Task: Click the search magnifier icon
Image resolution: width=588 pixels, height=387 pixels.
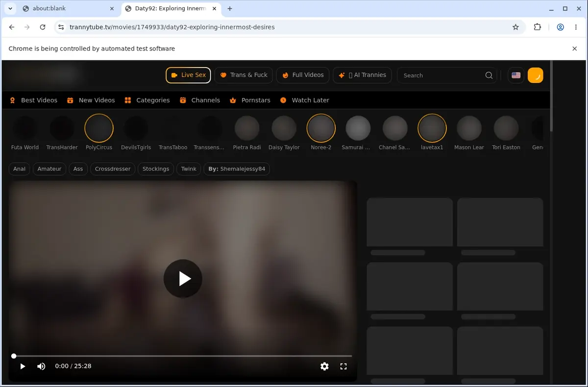Action: (x=489, y=75)
